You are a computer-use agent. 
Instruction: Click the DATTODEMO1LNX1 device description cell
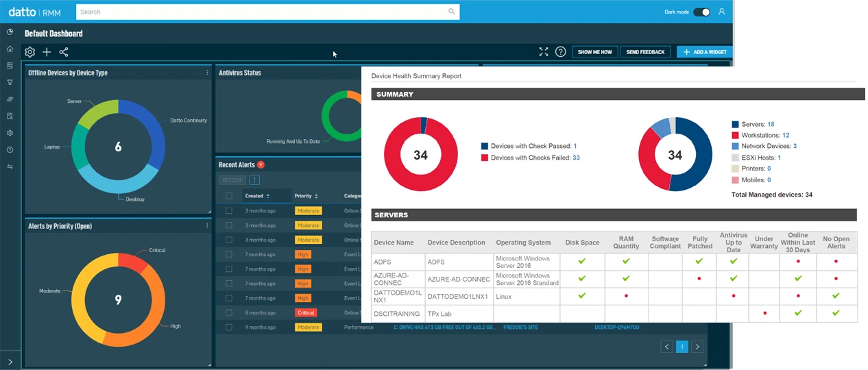pos(459,296)
